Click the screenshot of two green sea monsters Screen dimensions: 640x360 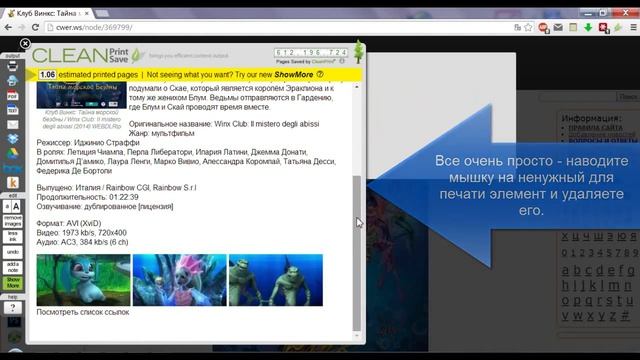(x=276, y=280)
